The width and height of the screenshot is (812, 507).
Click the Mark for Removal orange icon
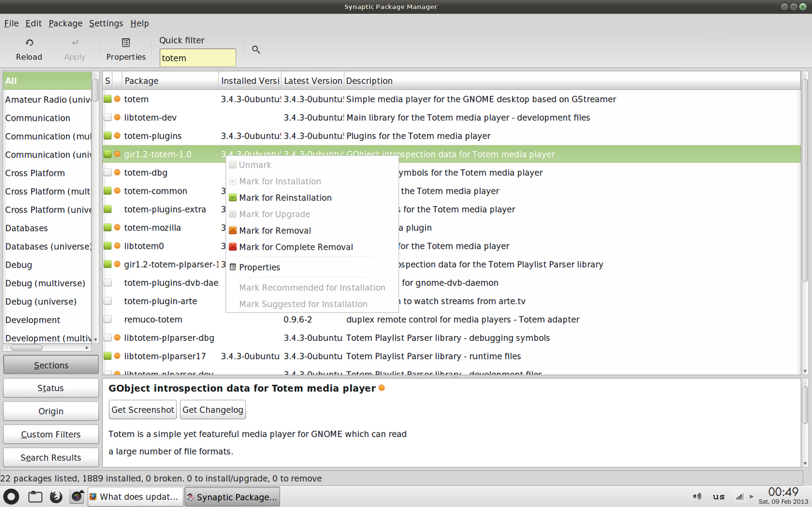(x=233, y=231)
